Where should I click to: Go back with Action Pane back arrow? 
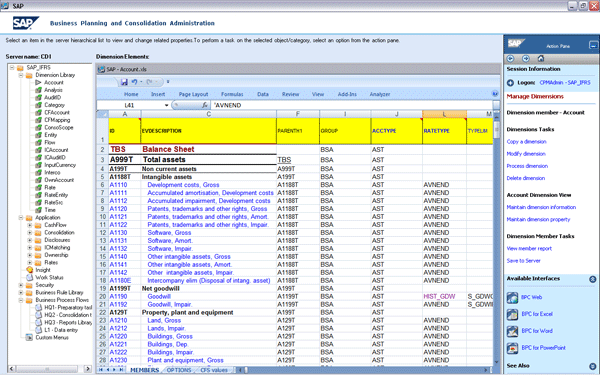pyautogui.click(x=510, y=59)
